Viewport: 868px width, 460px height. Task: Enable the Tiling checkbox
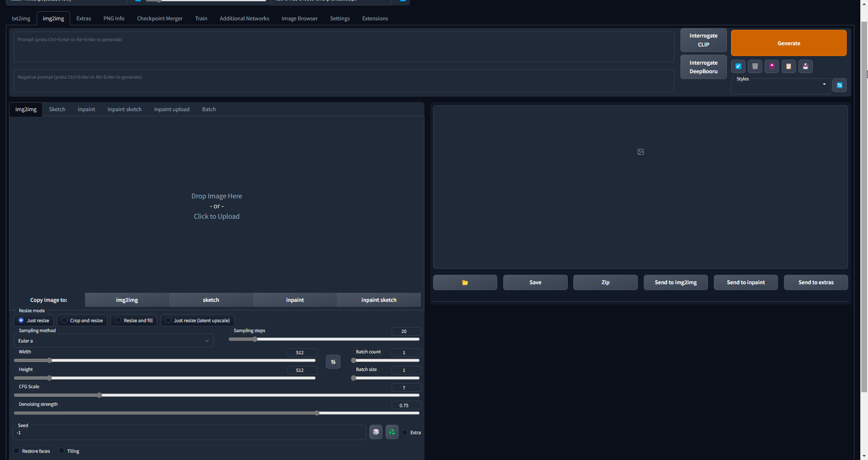(x=61, y=451)
